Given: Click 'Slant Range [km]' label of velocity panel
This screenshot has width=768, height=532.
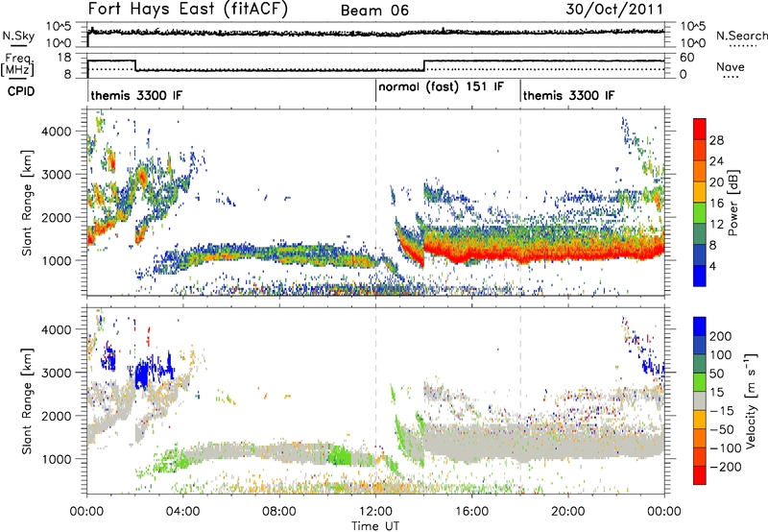Looking at the screenshot, I should tap(27, 401).
